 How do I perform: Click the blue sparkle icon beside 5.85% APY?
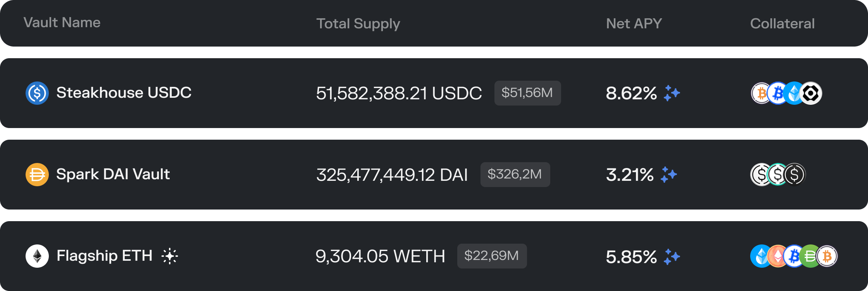coord(672,256)
